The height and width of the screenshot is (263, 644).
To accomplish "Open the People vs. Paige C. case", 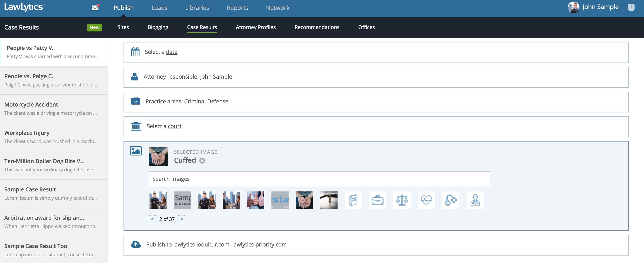I will point(54,80).
